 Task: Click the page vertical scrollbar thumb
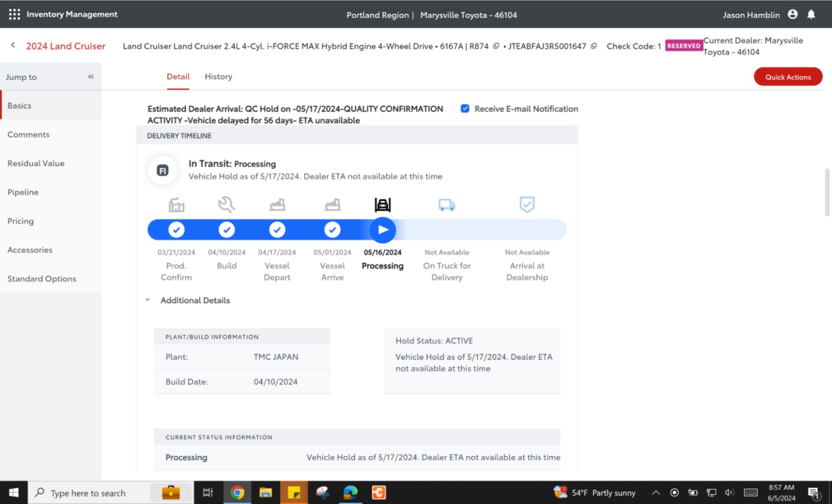827,193
